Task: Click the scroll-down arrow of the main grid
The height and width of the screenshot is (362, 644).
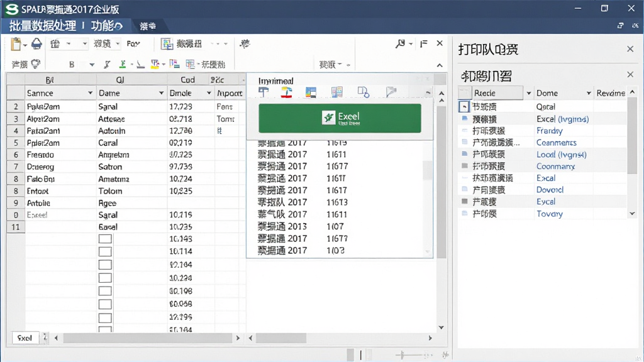Action: pyautogui.click(x=441, y=327)
